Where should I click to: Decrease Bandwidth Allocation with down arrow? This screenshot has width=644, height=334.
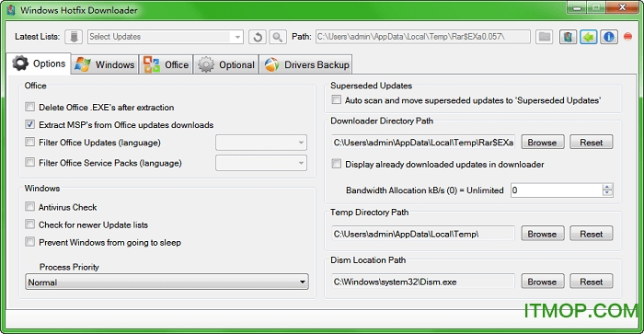(x=607, y=193)
